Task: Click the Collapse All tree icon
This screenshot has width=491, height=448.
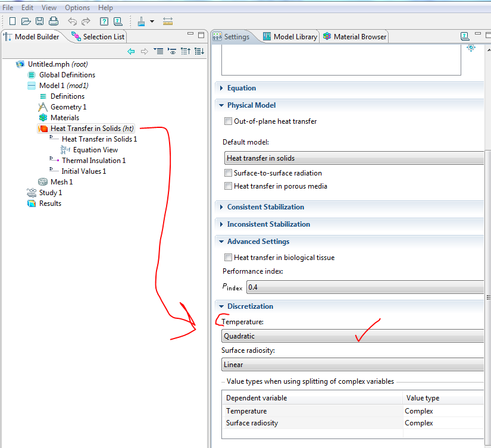Action: click(186, 51)
